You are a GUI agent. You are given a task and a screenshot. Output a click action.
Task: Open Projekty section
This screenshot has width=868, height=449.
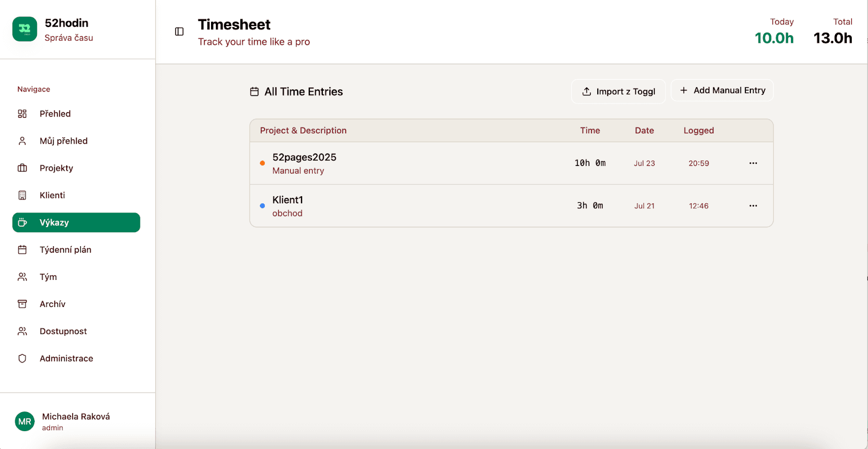point(56,168)
